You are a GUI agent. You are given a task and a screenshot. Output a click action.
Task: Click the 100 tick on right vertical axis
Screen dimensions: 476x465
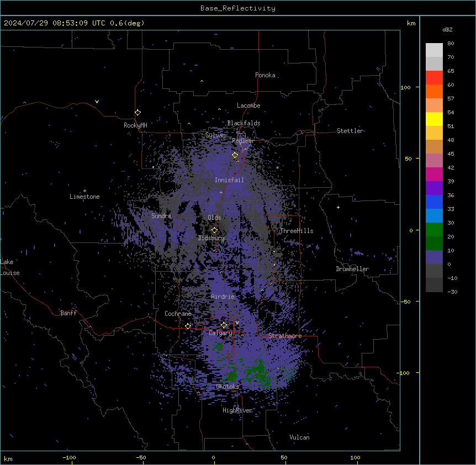coord(405,87)
